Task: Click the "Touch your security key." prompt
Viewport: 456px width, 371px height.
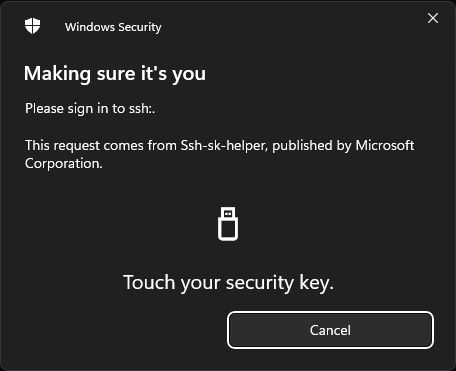Action: point(228,283)
